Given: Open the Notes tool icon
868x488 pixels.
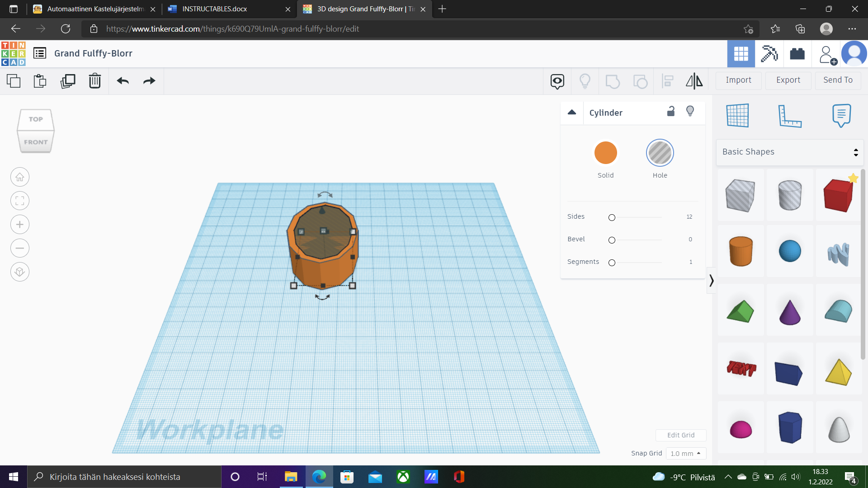Looking at the screenshot, I should tap(841, 116).
